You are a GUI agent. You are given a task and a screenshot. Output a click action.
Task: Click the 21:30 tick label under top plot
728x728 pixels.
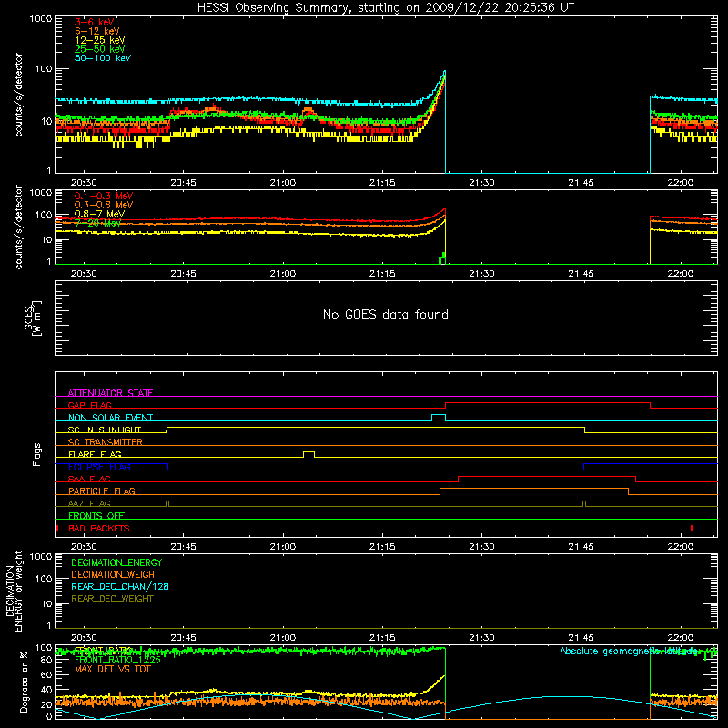(481, 183)
